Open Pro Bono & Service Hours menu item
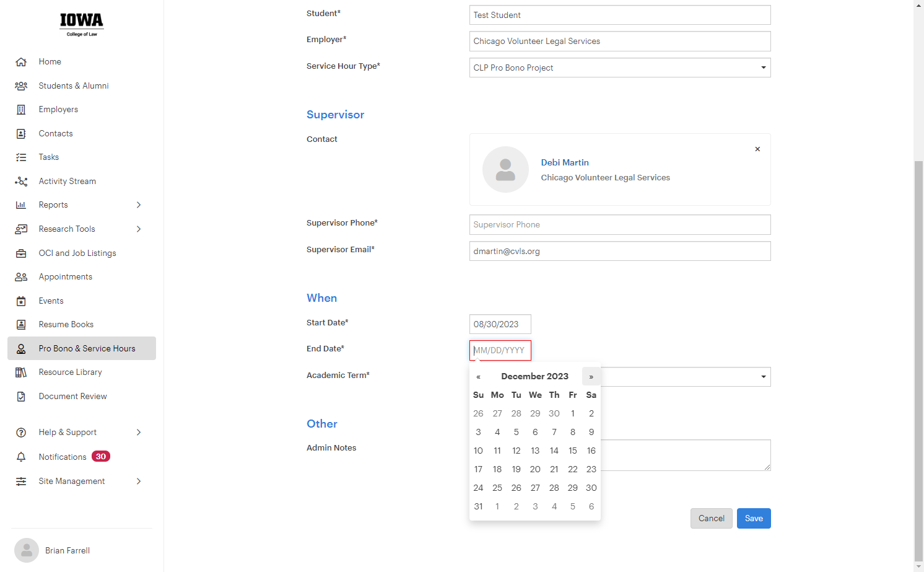The image size is (924, 572). pos(82,348)
